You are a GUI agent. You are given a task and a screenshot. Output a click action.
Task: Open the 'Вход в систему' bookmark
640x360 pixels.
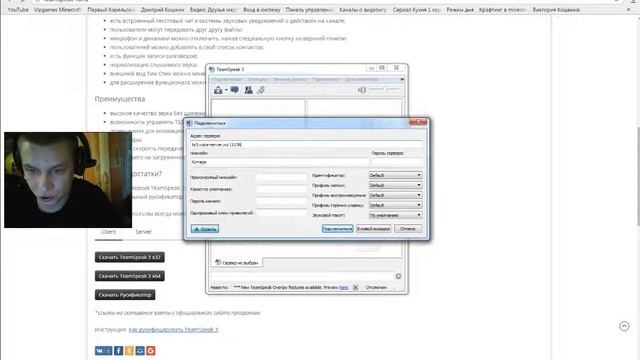coord(262,9)
